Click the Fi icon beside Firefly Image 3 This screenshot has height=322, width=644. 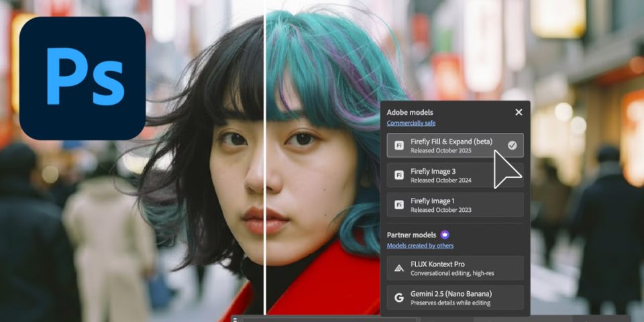[x=399, y=176]
